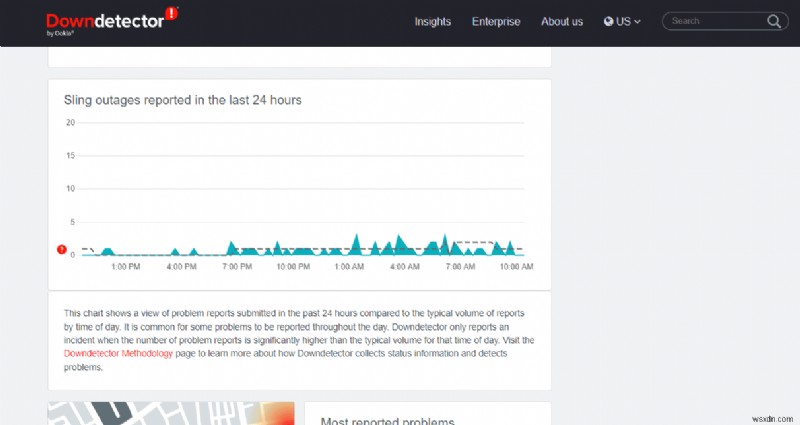Click the 7:00 PM axis label
Screen dimensions: 800x425
coord(237,266)
